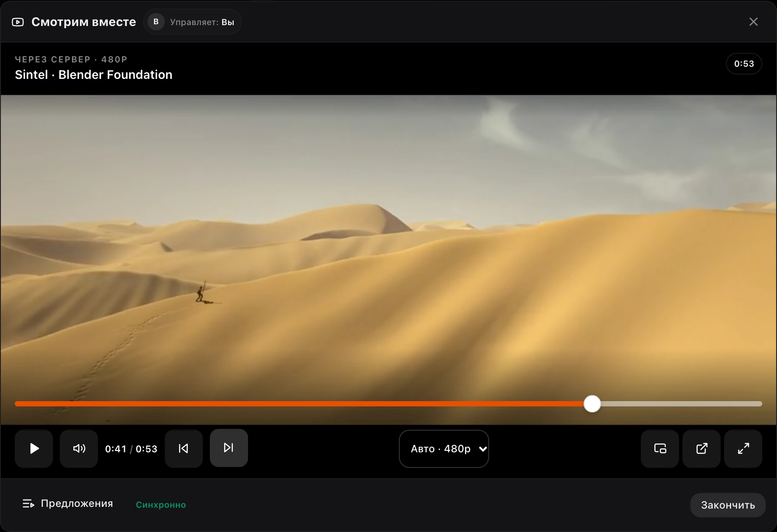Seek to unplayed part of progress bar
The height and width of the screenshot is (532, 777).
(x=681, y=404)
